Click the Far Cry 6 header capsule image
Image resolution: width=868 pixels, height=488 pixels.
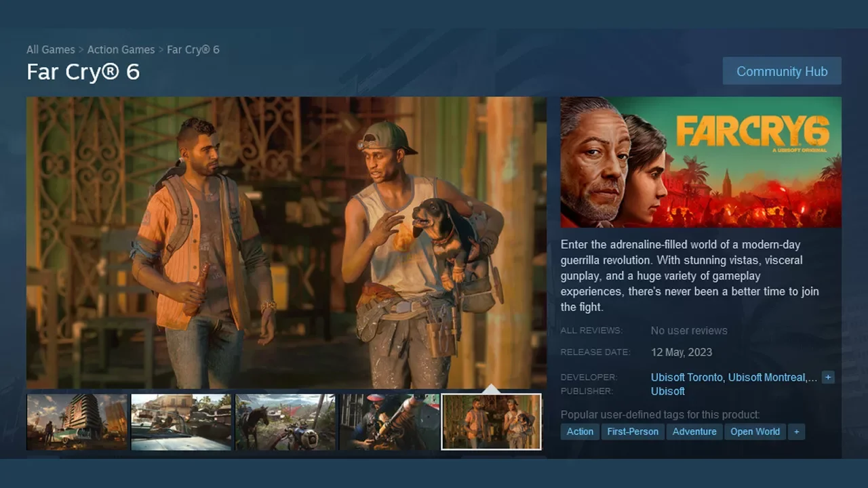(x=701, y=162)
